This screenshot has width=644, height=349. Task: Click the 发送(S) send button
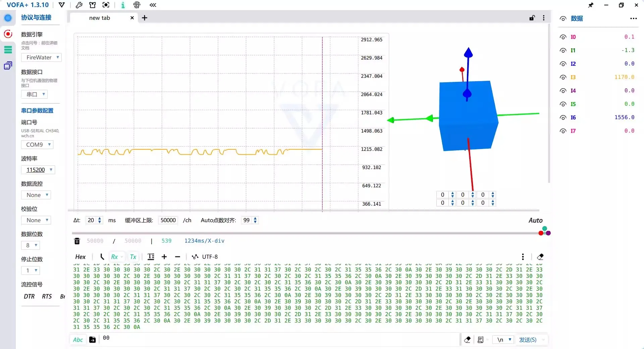(x=528, y=340)
